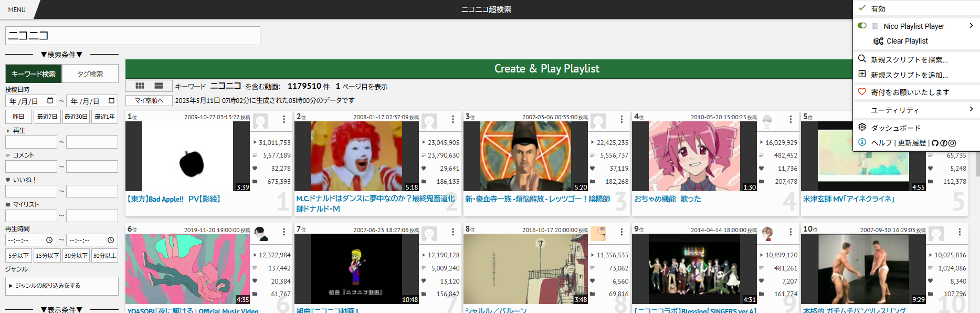Choose the 30分以上 duration filter
Screen dimensions: 980x313
[104, 256]
